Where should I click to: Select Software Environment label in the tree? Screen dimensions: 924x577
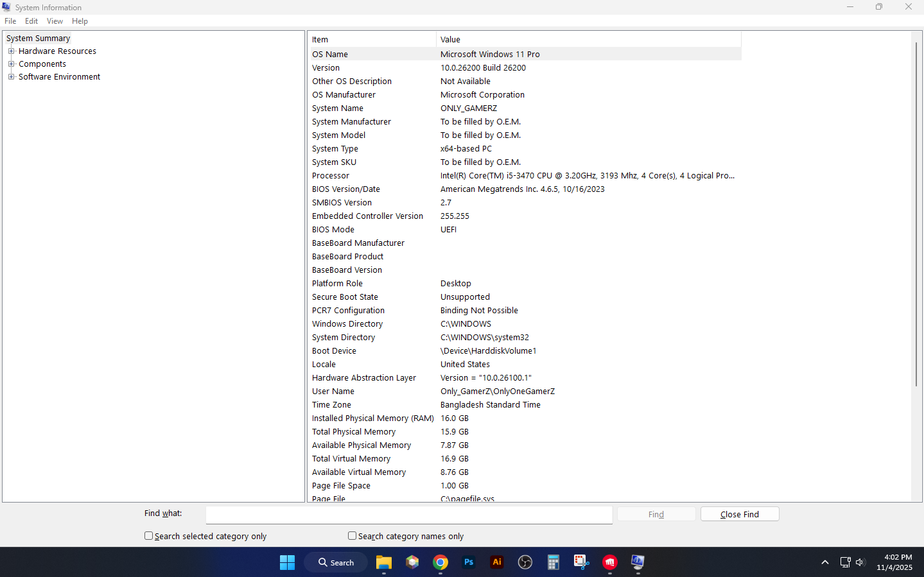coord(59,77)
